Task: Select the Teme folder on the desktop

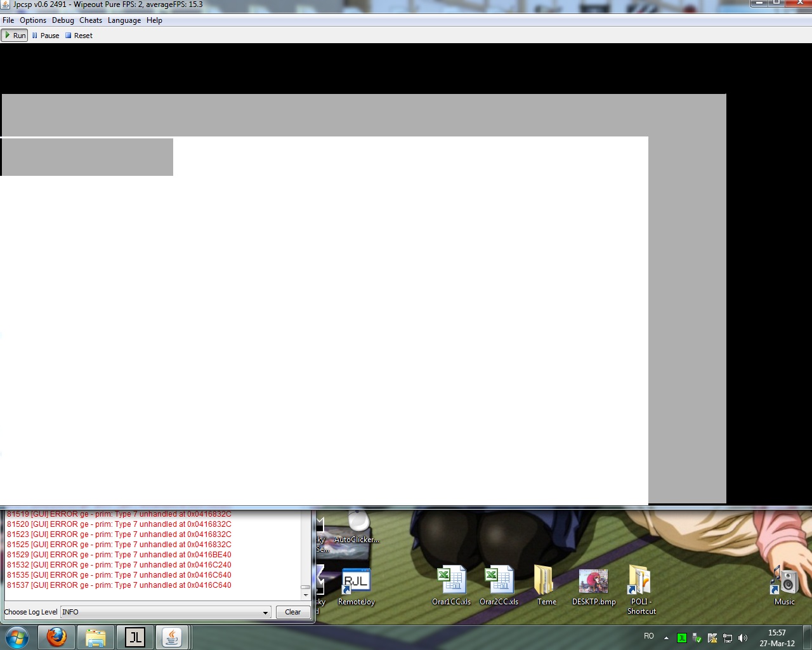Action: [546, 587]
